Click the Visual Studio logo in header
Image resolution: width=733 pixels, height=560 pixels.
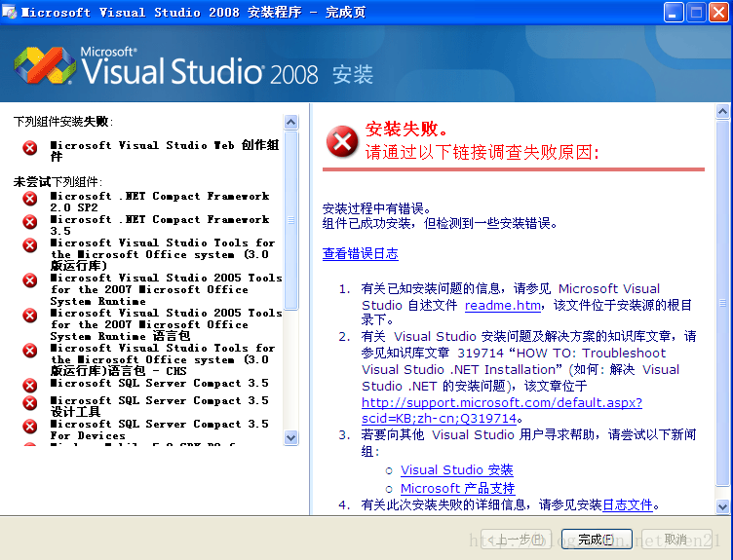coord(45,65)
